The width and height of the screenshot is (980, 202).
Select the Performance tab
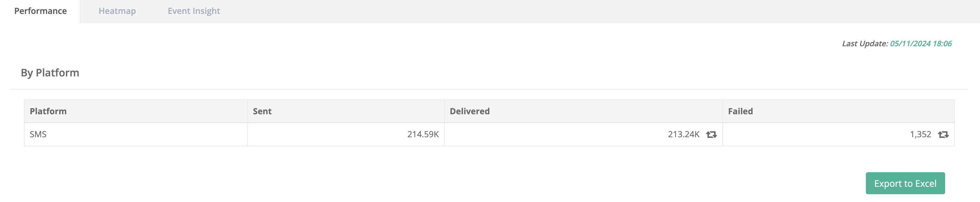click(x=40, y=11)
